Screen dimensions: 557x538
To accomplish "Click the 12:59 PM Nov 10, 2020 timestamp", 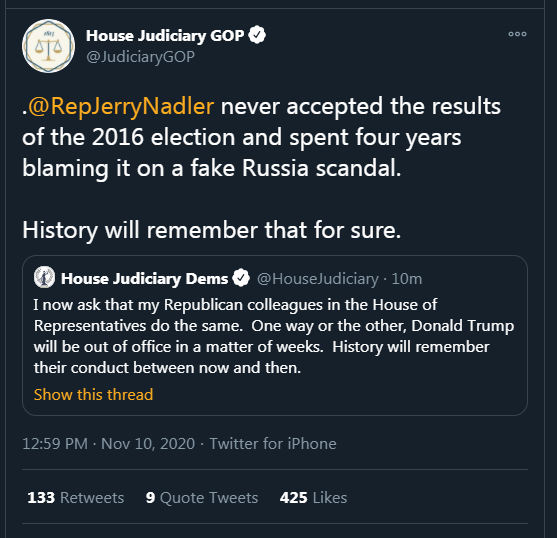I will pos(108,444).
